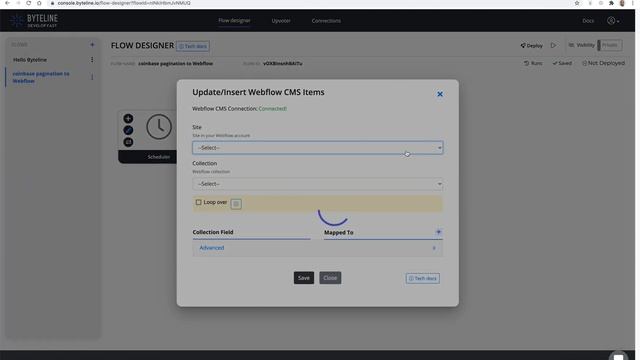
Task: Click the run flow play icon
Action: tap(553, 45)
